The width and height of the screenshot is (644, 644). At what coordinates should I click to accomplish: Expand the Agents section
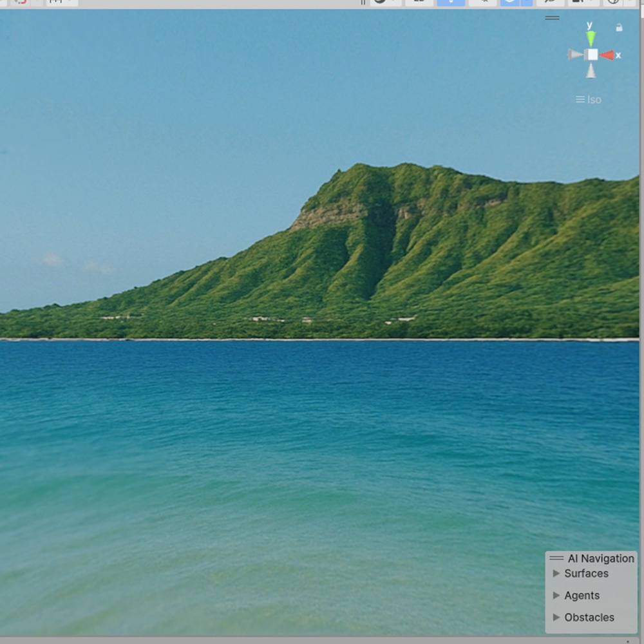(x=556, y=595)
